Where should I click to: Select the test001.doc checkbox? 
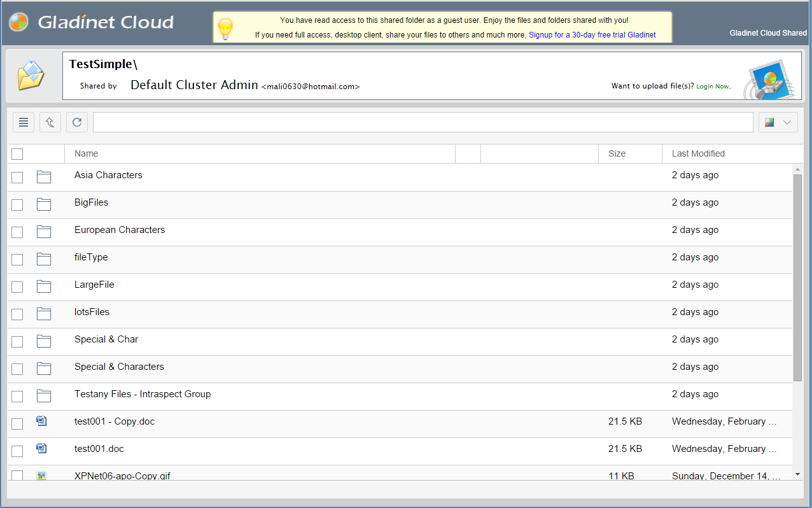click(17, 451)
